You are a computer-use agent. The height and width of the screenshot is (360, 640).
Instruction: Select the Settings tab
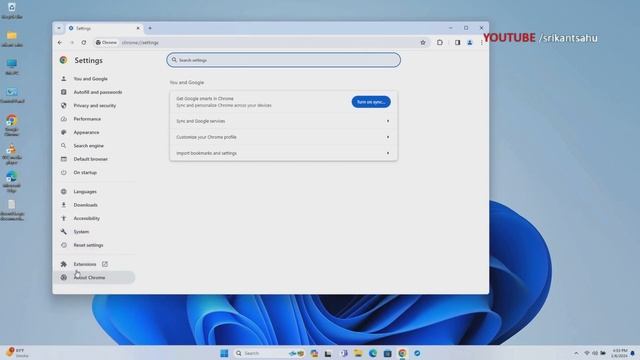pos(104,28)
